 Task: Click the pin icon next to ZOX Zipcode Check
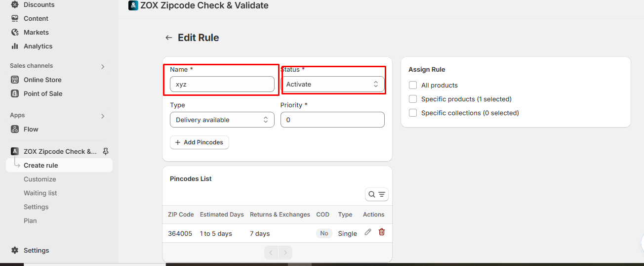105,151
